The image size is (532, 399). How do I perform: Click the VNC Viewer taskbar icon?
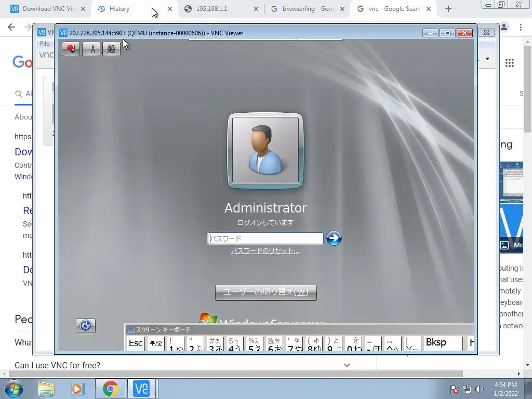point(141,389)
